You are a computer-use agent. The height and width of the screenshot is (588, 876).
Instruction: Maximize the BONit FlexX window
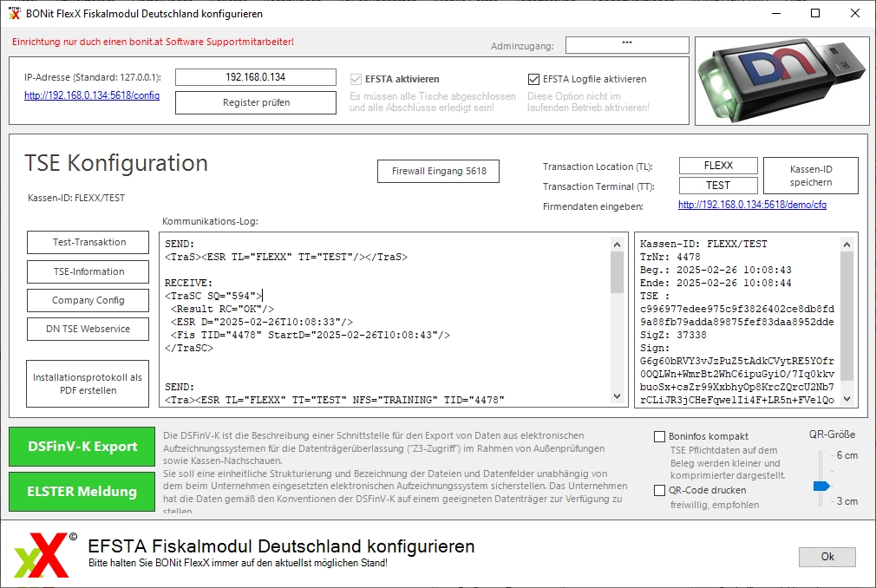[x=815, y=13]
